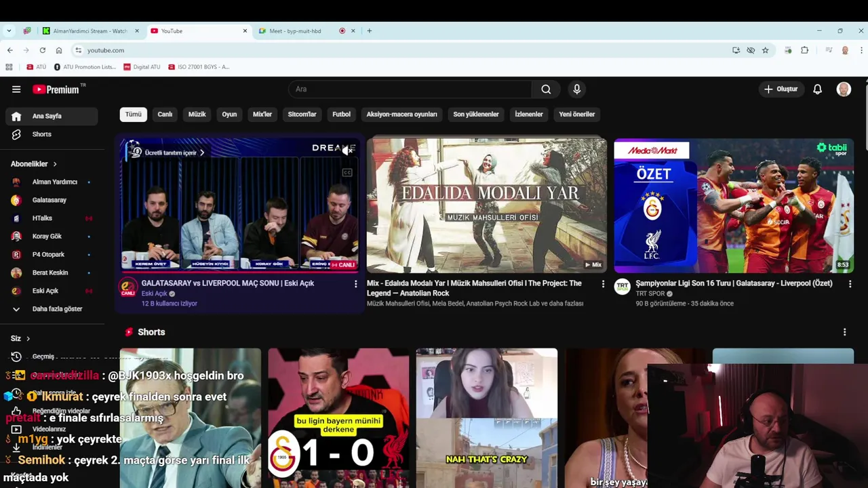Open the Chrome profile avatar

[x=845, y=50]
